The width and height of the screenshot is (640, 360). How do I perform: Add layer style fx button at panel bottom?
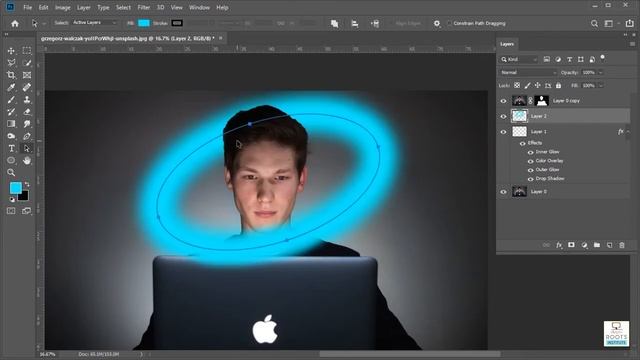559,245
